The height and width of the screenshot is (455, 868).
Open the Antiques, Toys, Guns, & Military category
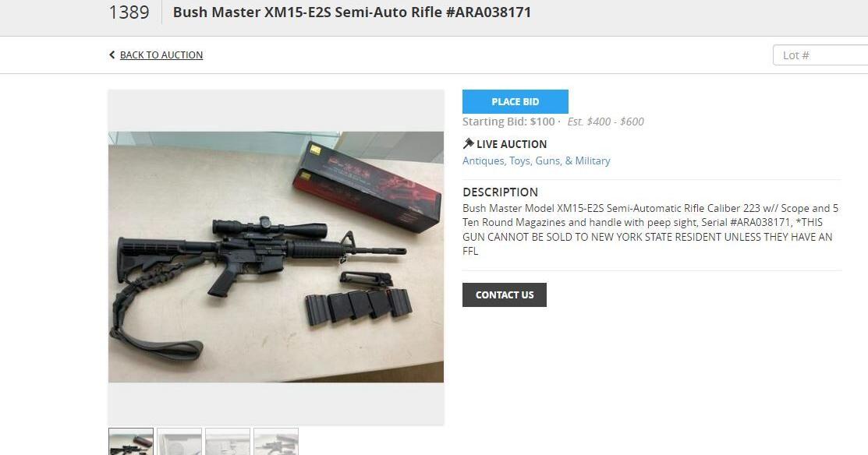coord(537,160)
